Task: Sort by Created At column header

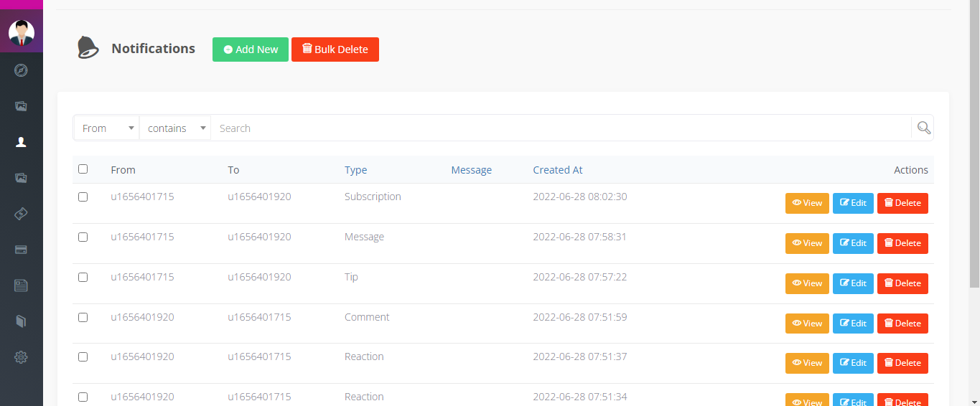Action: 557,170
